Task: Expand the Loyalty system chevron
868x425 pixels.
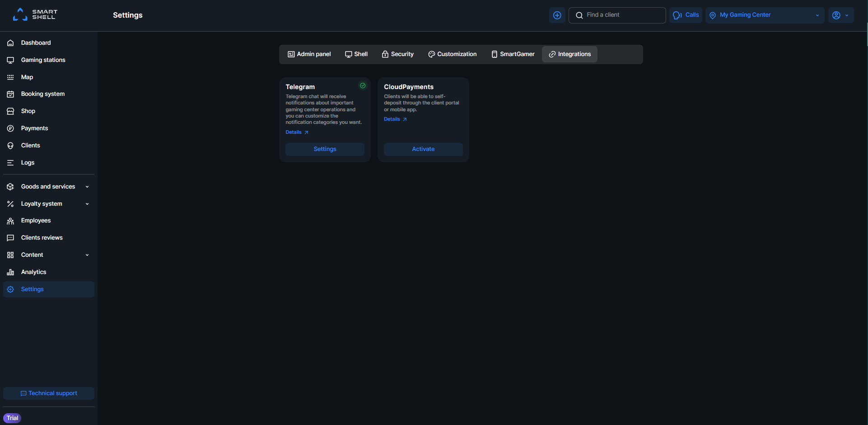Action: click(87, 204)
